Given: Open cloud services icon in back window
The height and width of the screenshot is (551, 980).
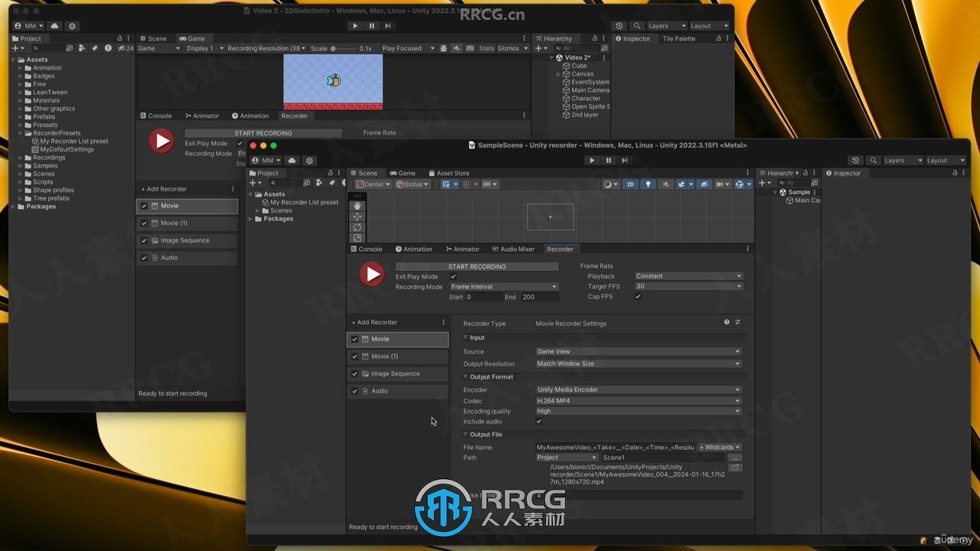Looking at the screenshot, I should pos(55,26).
